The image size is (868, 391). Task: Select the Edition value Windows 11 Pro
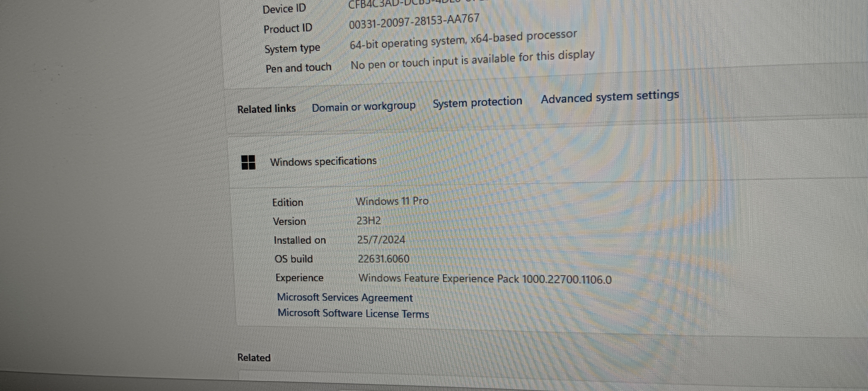(x=392, y=201)
